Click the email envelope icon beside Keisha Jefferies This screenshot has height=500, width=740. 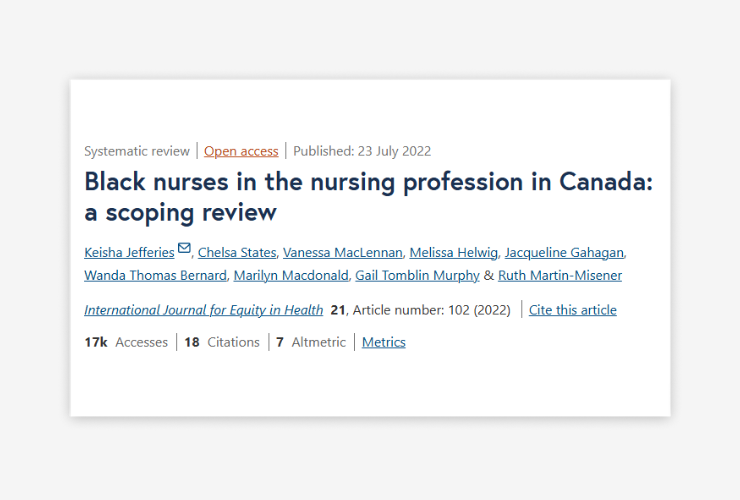(184, 248)
